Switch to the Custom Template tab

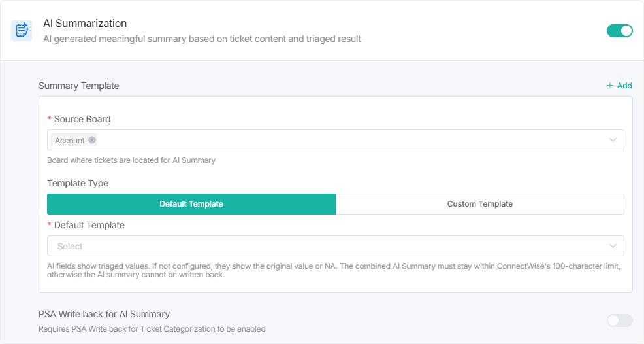(x=479, y=204)
